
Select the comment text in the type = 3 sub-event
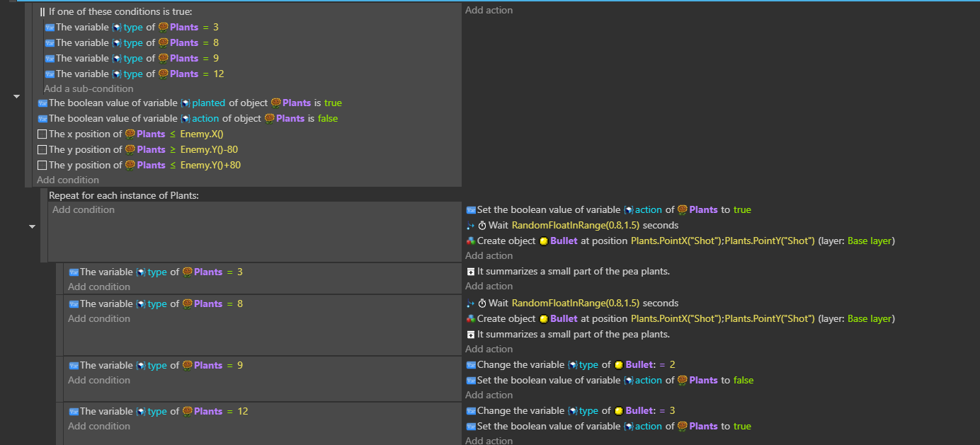point(574,272)
